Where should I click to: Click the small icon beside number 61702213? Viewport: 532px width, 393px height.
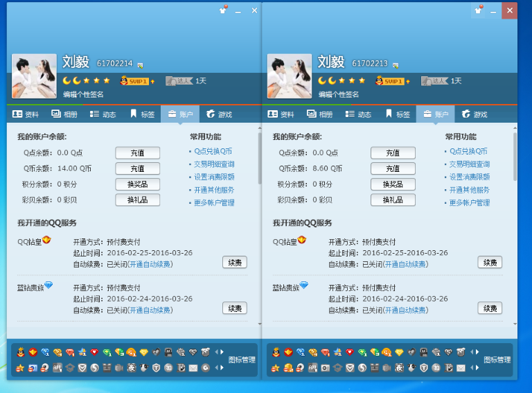(396, 65)
